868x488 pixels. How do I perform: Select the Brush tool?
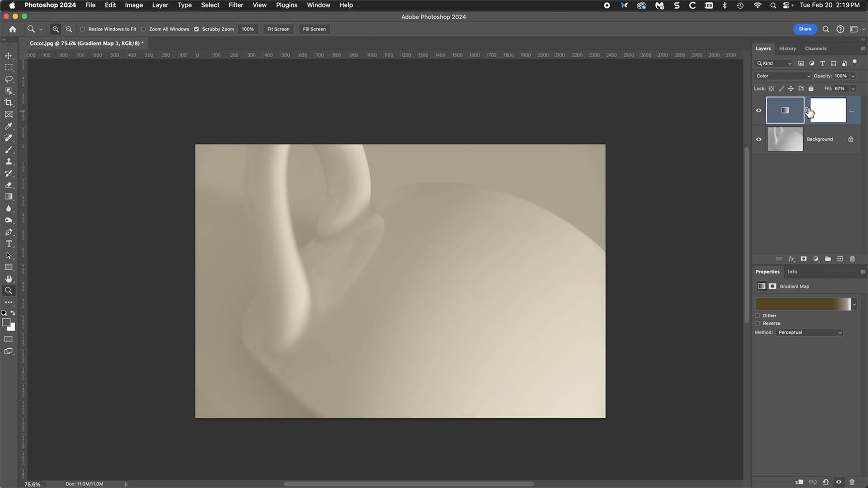click(8, 150)
